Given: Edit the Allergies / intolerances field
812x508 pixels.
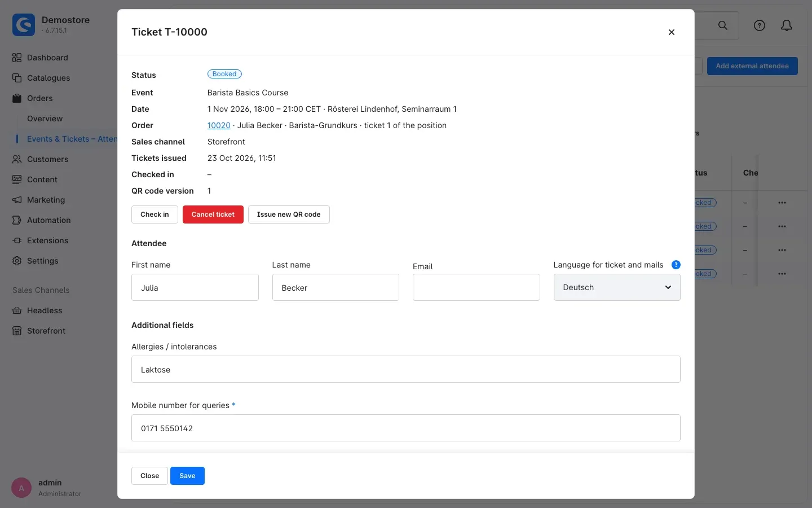Looking at the screenshot, I should [x=406, y=369].
